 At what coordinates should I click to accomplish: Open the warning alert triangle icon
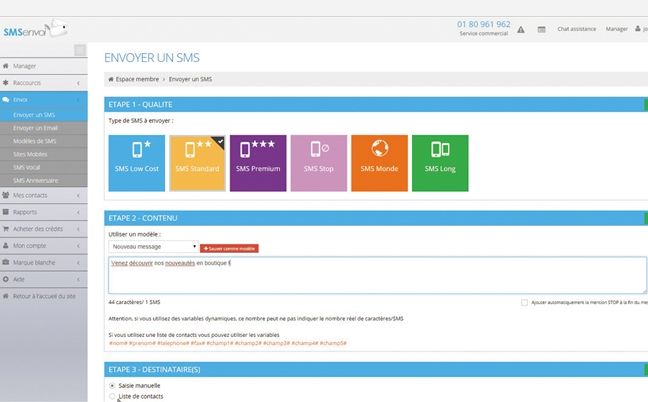[521, 29]
